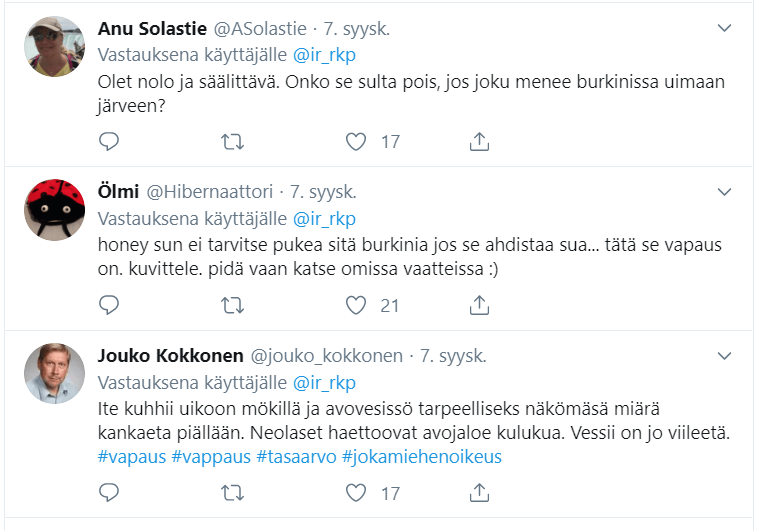Open @ir_rkp mention in Ölmi's reply
The image size is (764, 531).
[x=324, y=219]
